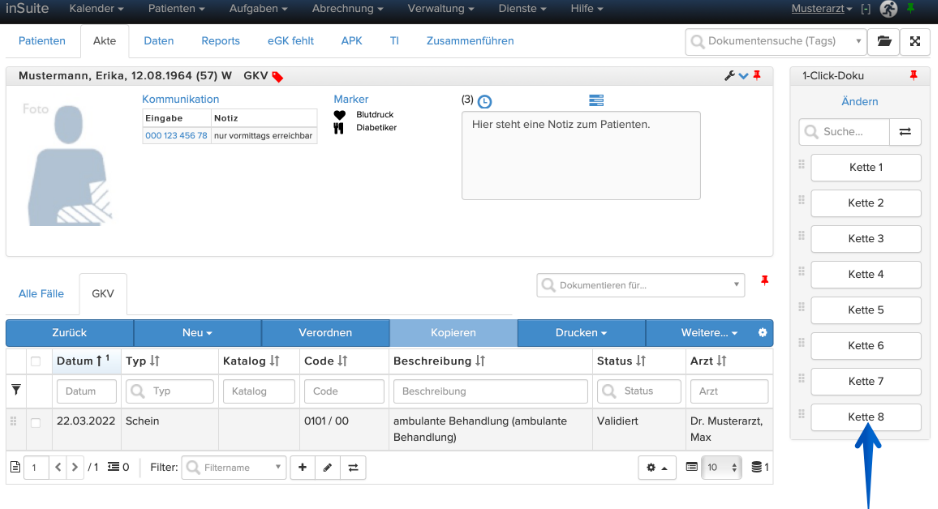This screenshot has width=938, height=509.
Task: Open the clock history icon above the patient note
Action: click(485, 102)
